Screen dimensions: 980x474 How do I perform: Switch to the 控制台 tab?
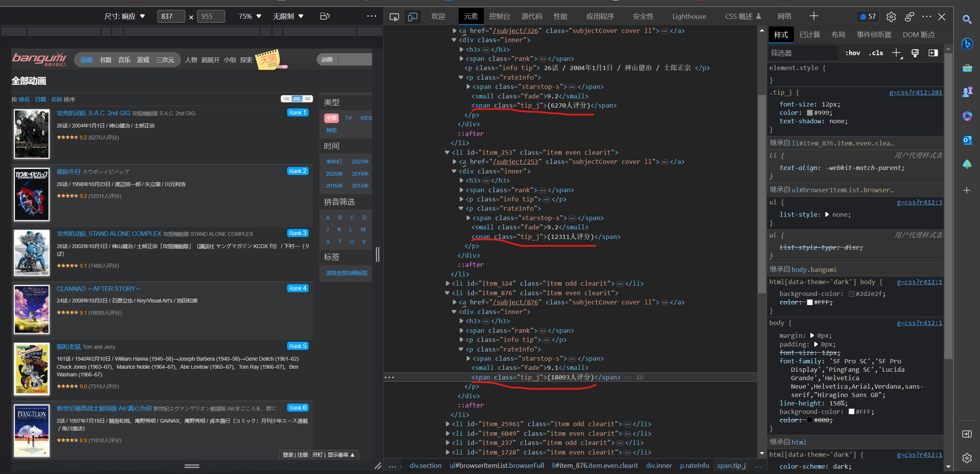click(499, 16)
